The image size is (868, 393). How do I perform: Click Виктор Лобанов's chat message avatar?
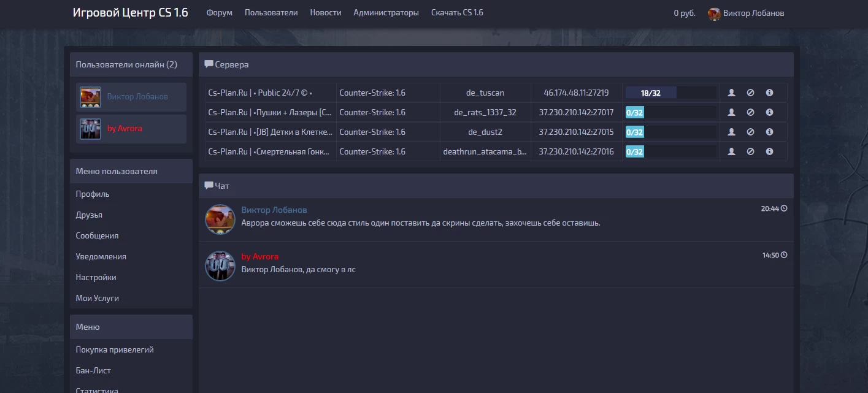[220, 219]
